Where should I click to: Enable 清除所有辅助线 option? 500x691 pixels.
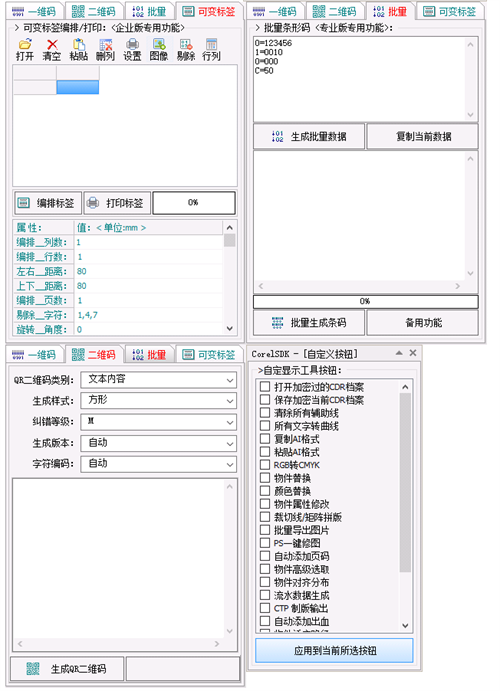(265, 413)
